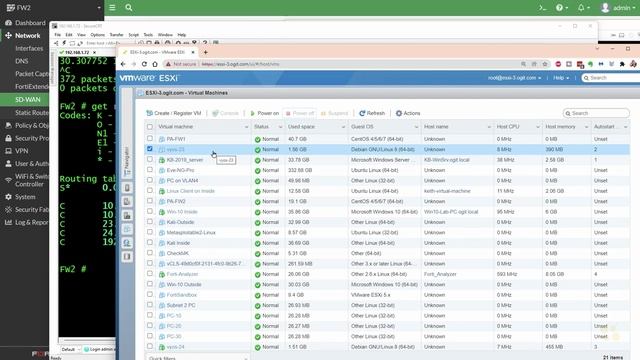Viewport: 640px width, 360px height.
Task: Open root@esxi-3.ogit.com user dropdown
Action: click(x=514, y=78)
